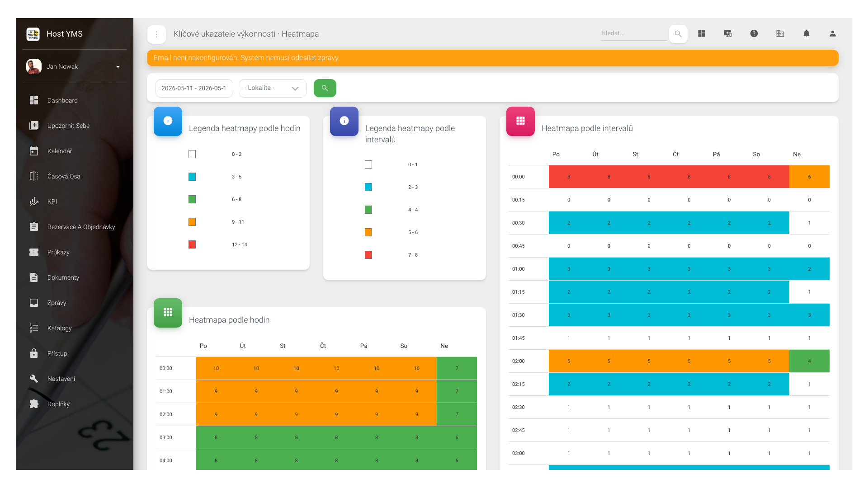Click the Hledat search input field
The width and height of the screenshot is (868, 488).
point(634,33)
